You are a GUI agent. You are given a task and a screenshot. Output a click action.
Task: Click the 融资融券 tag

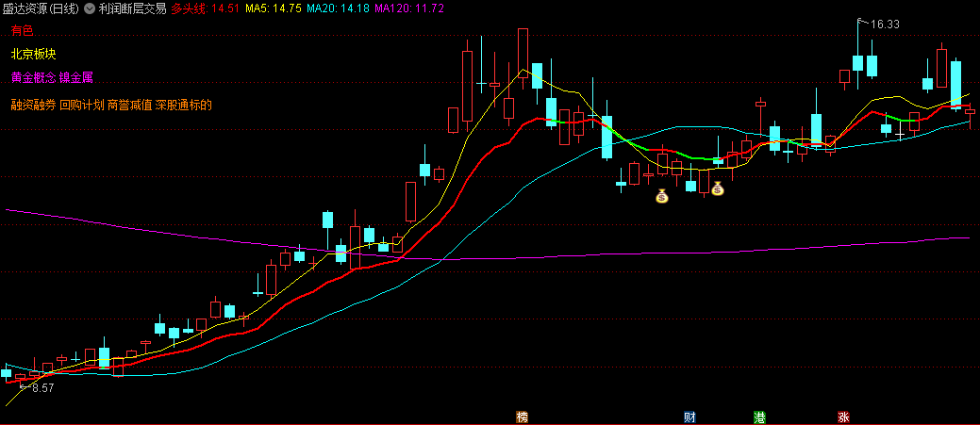[x=33, y=105]
